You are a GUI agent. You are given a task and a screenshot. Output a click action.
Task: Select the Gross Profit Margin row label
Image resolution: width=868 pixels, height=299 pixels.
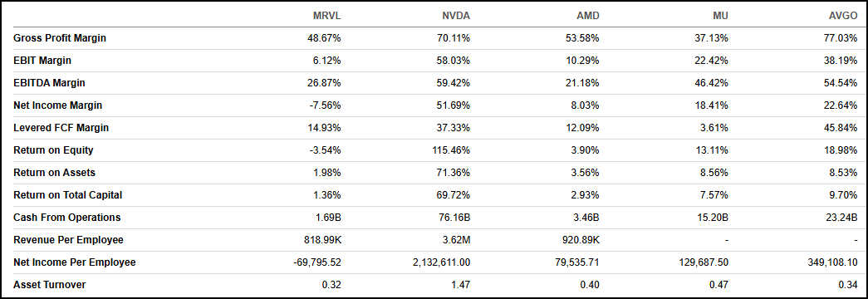60,38
